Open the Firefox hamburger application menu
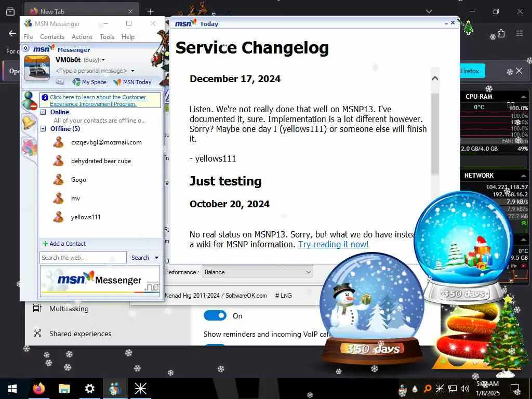 point(520,33)
